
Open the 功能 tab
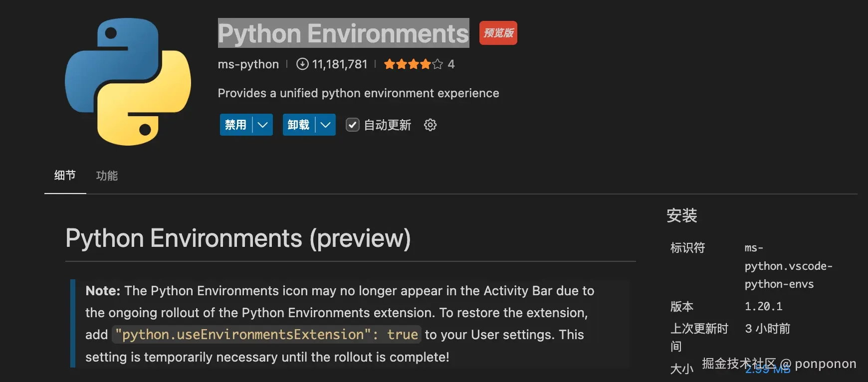107,176
